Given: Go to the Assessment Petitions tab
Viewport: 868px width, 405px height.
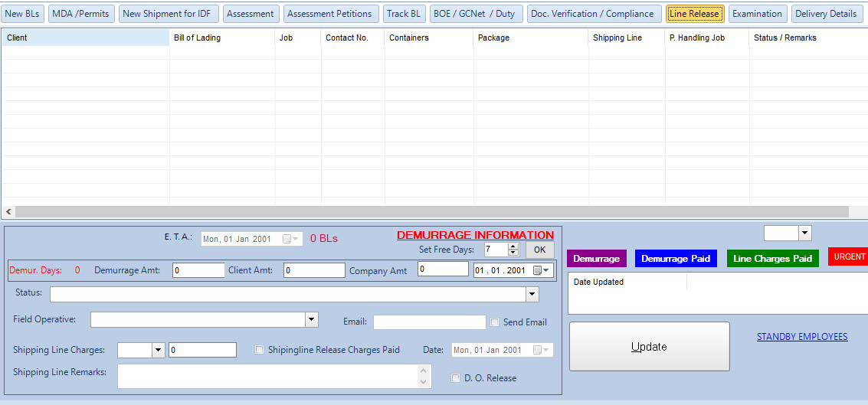Looking at the screenshot, I should [x=329, y=14].
